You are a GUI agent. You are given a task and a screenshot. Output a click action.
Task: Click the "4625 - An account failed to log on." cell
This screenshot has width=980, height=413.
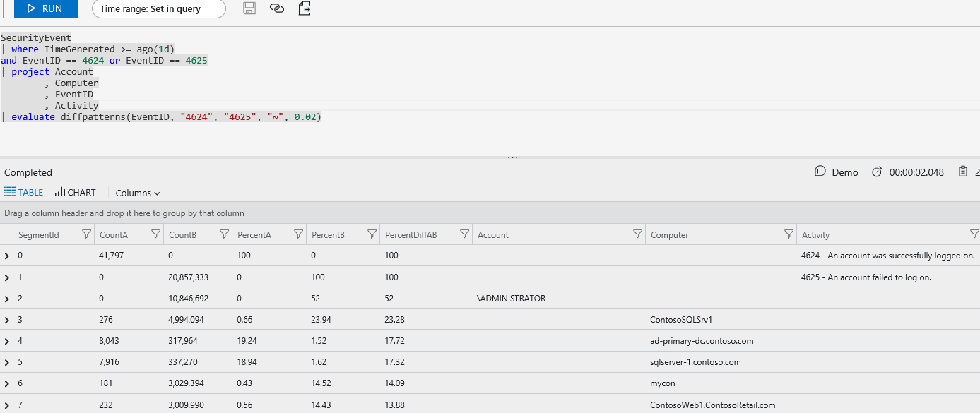[x=866, y=277]
